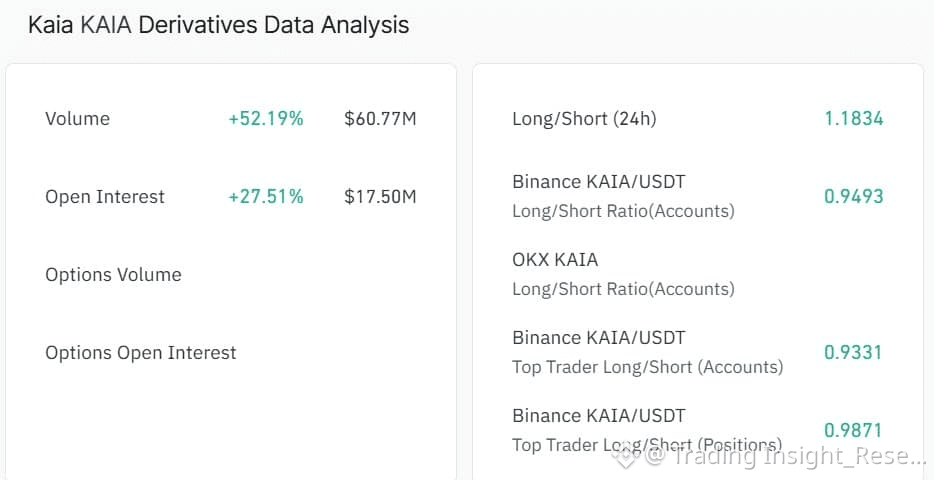Click the Kaia KAIA Derivatives Data Analysis heading
The height and width of the screenshot is (480, 934).
click(218, 25)
